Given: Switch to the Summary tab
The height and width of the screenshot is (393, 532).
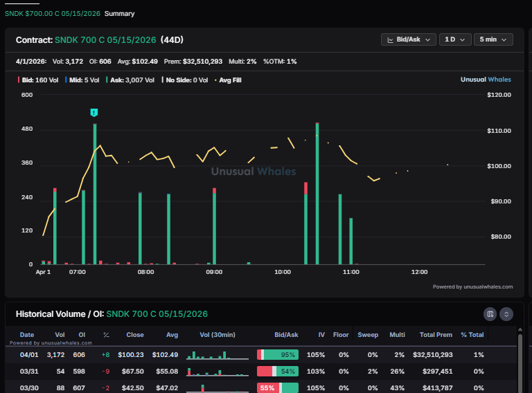Looking at the screenshot, I should pyautogui.click(x=119, y=14).
